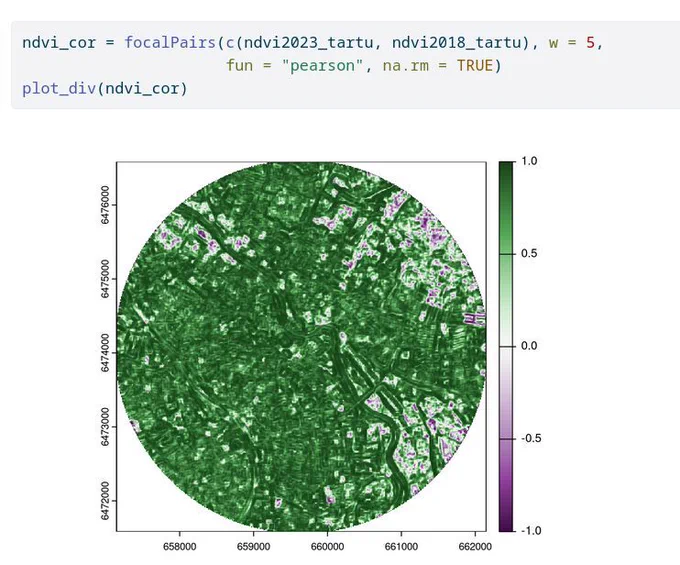
Task: Click x-axis label 661000
Action: click(x=401, y=546)
